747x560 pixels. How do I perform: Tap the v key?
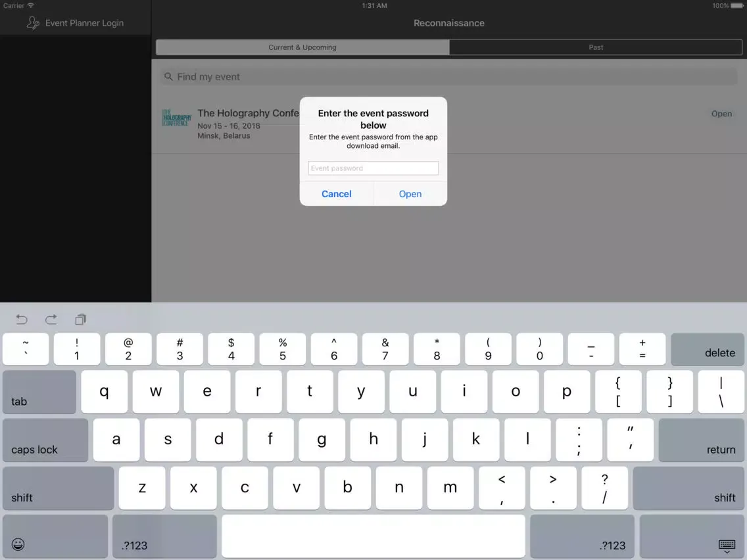pos(297,488)
